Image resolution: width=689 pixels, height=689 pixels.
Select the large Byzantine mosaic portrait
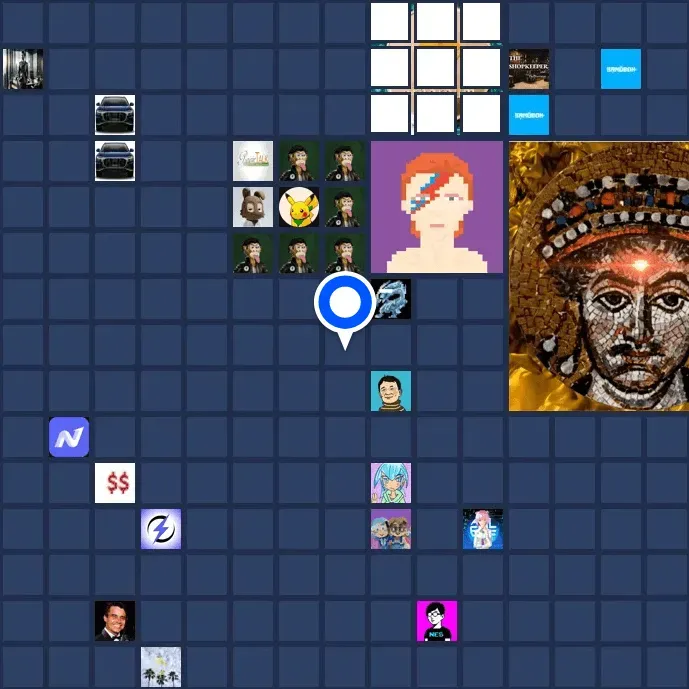tap(598, 276)
